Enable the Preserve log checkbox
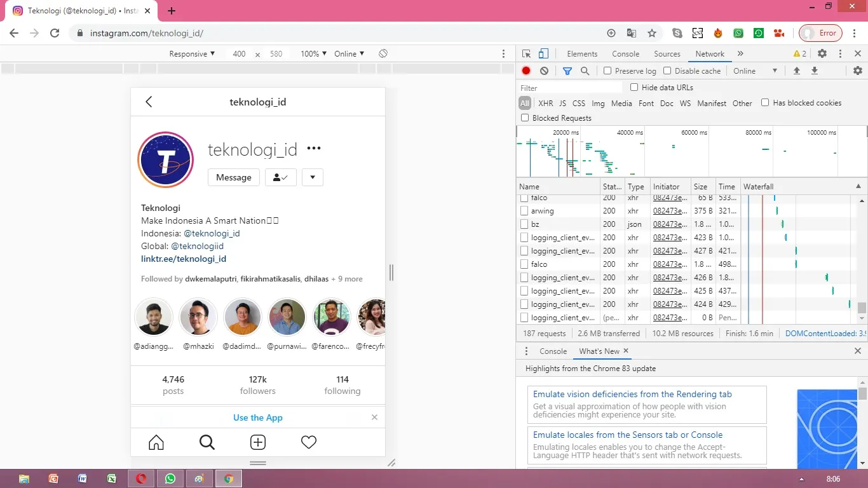 click(x=607, y=71)
